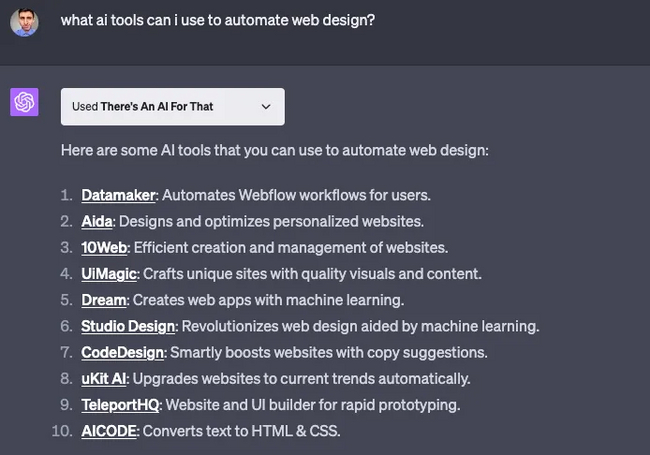Open the uKit AI link
Viewport: 650px width, 455px height.
[x=104, y=378]
